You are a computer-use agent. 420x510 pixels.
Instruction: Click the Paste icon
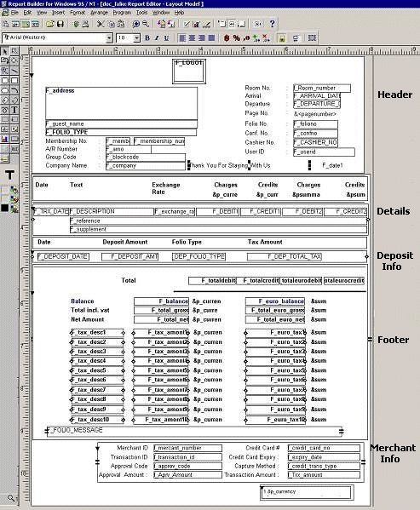[x=120, y=24]
